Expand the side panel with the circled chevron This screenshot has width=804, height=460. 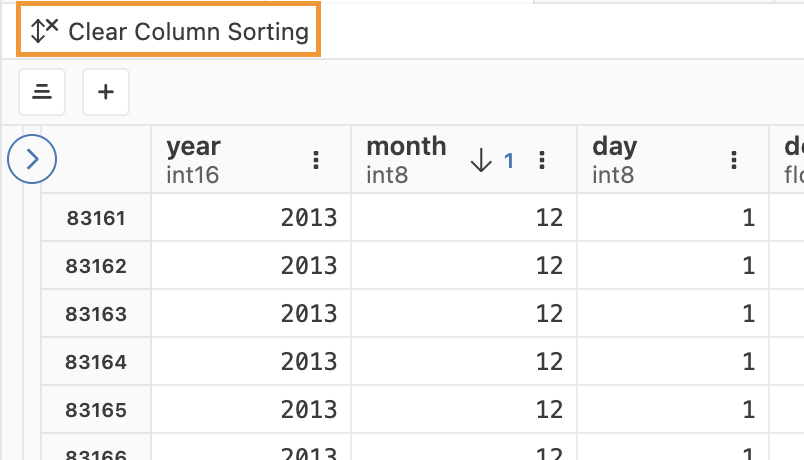32,159
